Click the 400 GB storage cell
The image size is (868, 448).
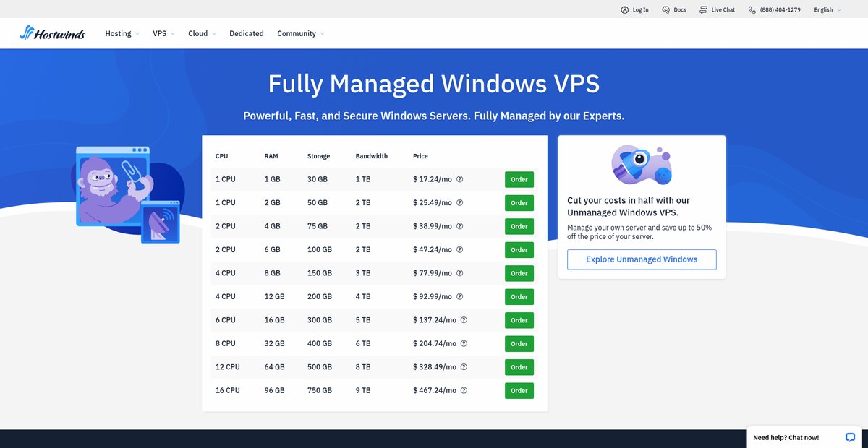[320, 343]
